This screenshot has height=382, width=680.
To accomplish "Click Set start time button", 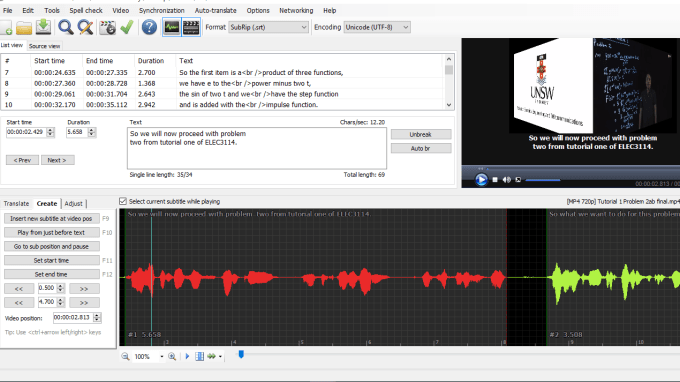I will click(52, 260).
